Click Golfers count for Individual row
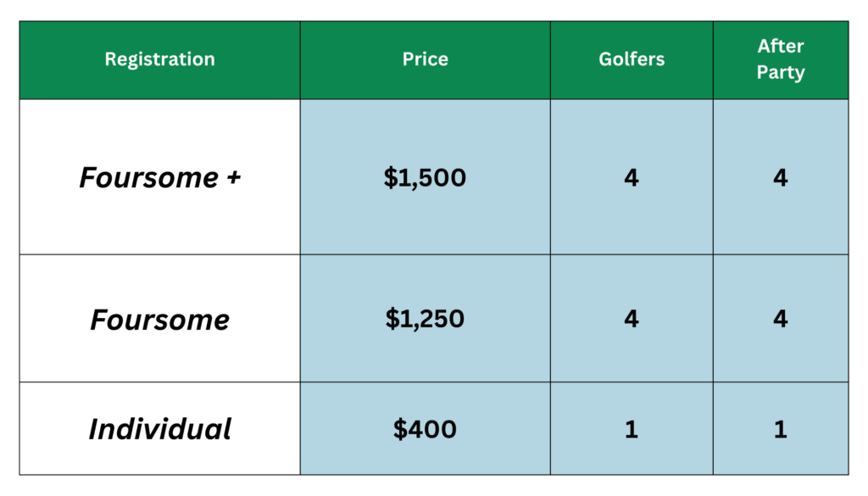 tap(632, 428)
